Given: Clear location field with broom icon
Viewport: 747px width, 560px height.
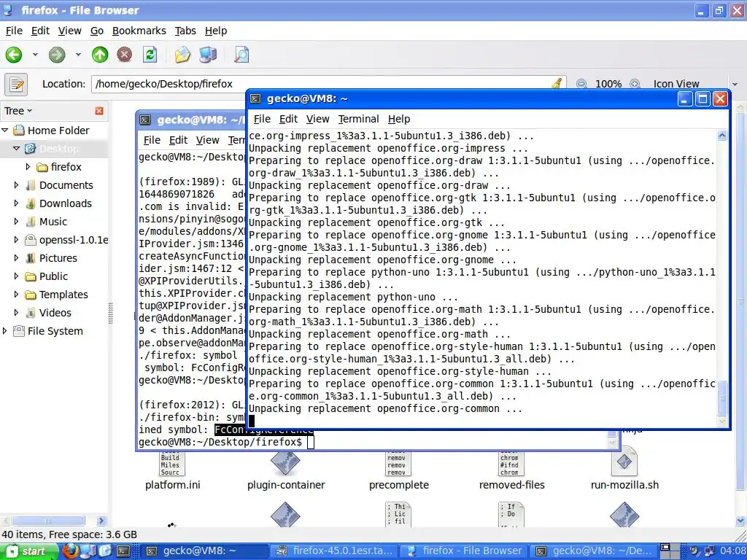Looking at the screenshot, I should [557, 84].
